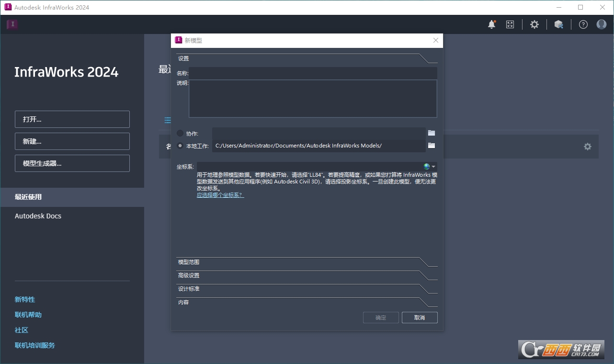
Task: Select the 本地工作 radio button
Action: (x=180, y=146)
